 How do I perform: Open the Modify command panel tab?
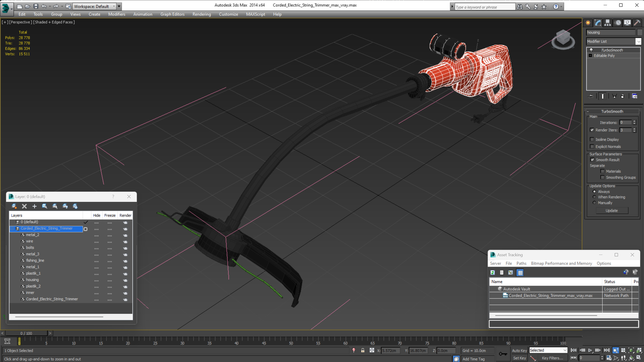(x=598, y=23)
